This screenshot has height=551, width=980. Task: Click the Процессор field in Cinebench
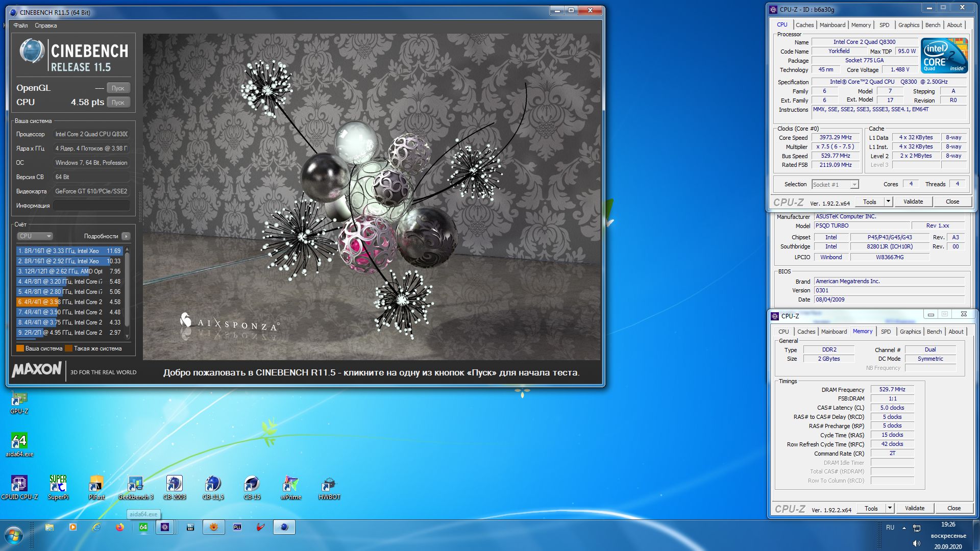pyautogui.click(x=91, y=134)
